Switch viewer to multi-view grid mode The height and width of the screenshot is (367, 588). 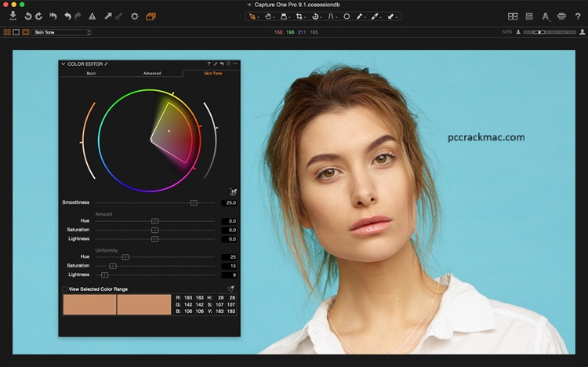7,32
